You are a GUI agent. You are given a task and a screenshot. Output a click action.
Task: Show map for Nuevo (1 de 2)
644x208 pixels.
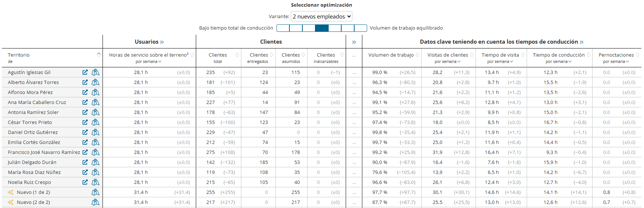pos(95,192)
